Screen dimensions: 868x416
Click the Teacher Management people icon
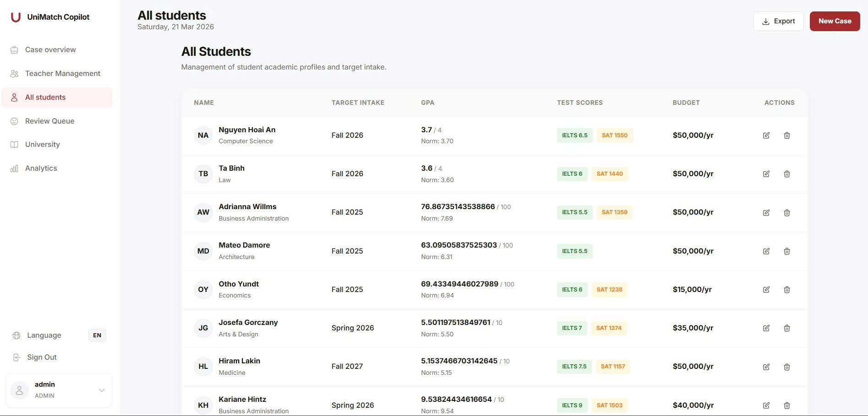tap(14, 74)
